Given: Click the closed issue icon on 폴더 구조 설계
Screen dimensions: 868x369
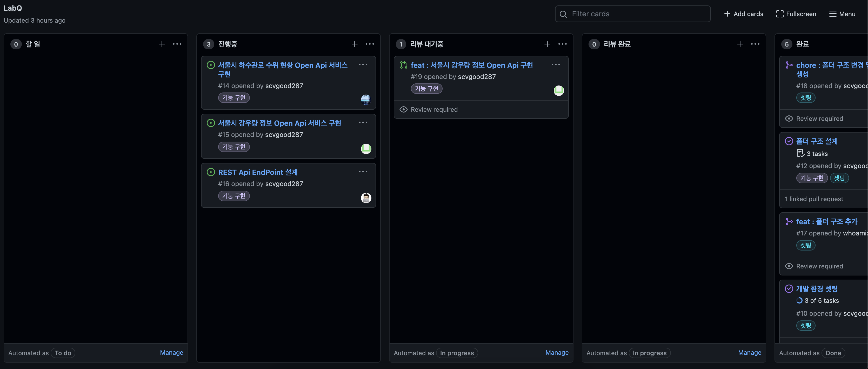Looking at the screenshot, I should click(x=789, y=141).
